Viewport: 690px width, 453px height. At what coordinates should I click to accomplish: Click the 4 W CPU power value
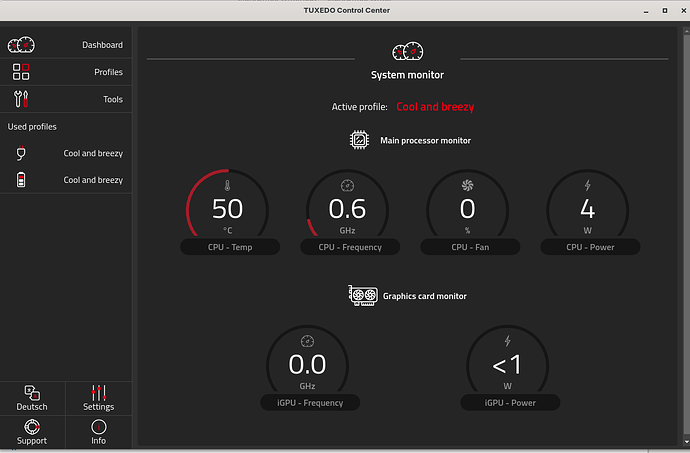click(587, 209)
